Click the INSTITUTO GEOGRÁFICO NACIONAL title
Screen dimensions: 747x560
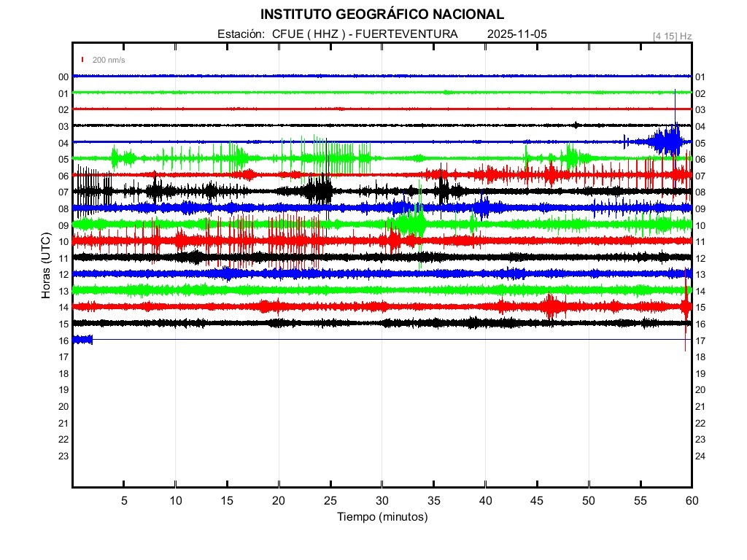(382, 14)
